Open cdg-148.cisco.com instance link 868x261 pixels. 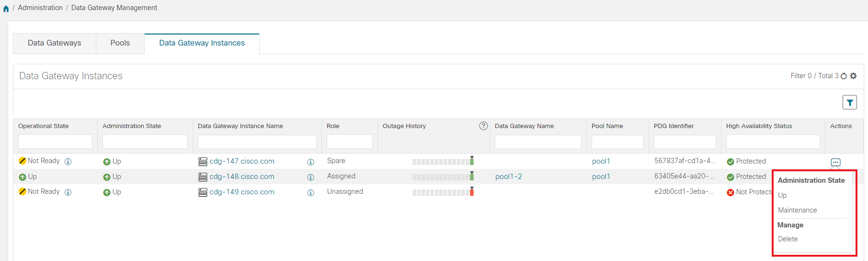241,177
